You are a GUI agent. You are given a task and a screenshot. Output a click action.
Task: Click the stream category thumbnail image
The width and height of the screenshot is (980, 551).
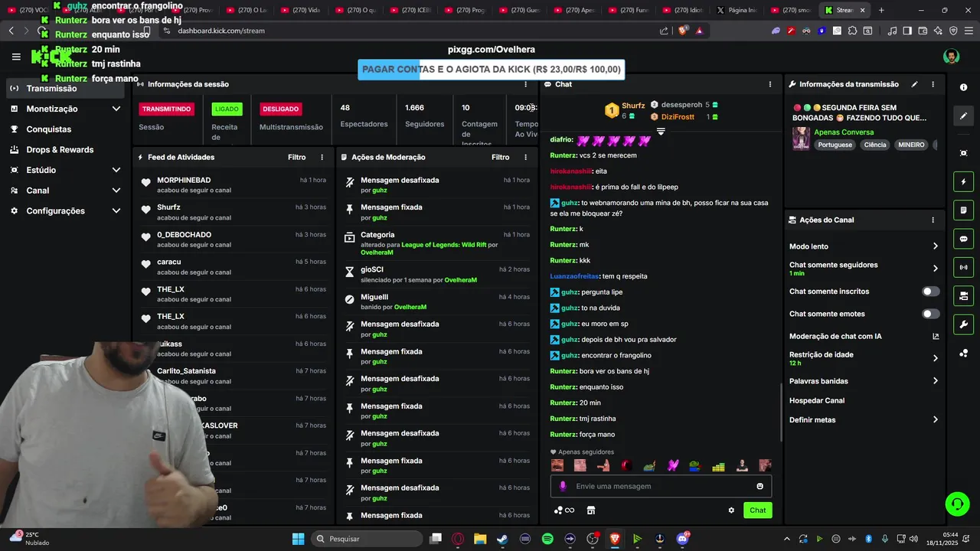click(801, 139)
